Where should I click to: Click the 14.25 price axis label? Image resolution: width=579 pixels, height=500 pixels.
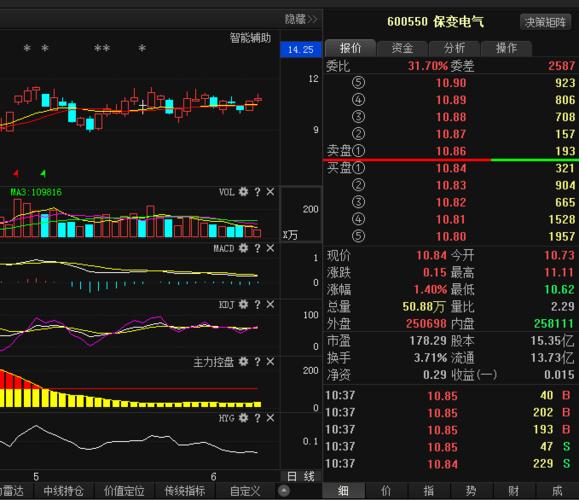[x=301, y=49]
